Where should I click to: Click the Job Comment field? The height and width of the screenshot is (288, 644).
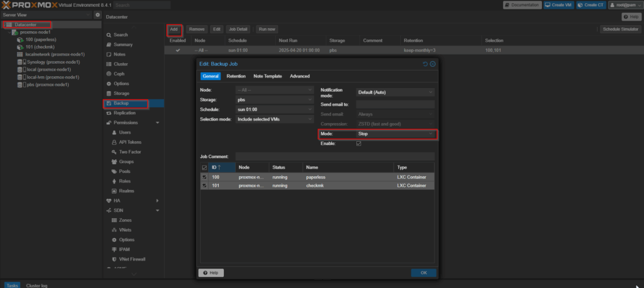click(335, 156)
